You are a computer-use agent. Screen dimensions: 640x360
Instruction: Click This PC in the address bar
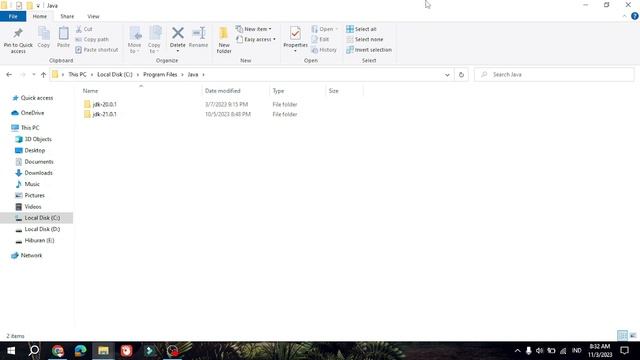click(77, 75)
